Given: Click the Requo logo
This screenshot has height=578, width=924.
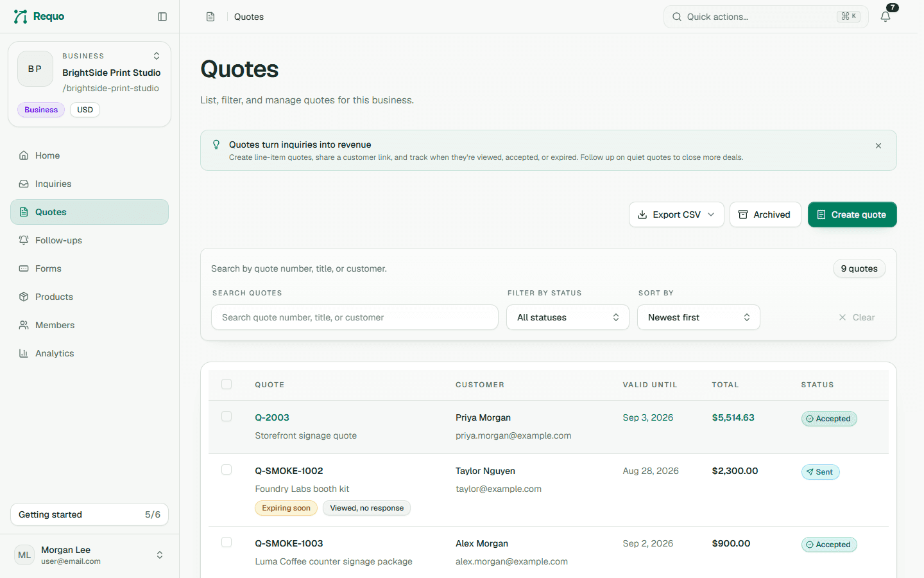Looking at the screenshot, I should (x=39, y=17).
